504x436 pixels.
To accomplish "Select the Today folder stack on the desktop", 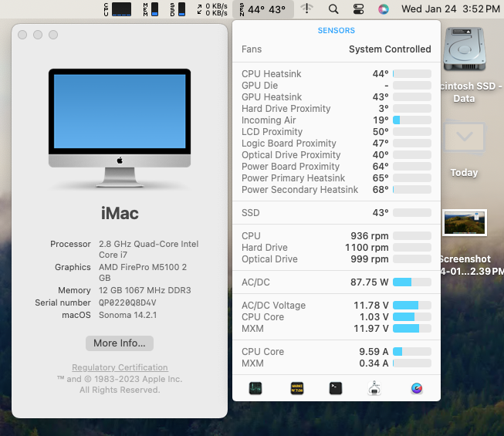I will 464,137.
